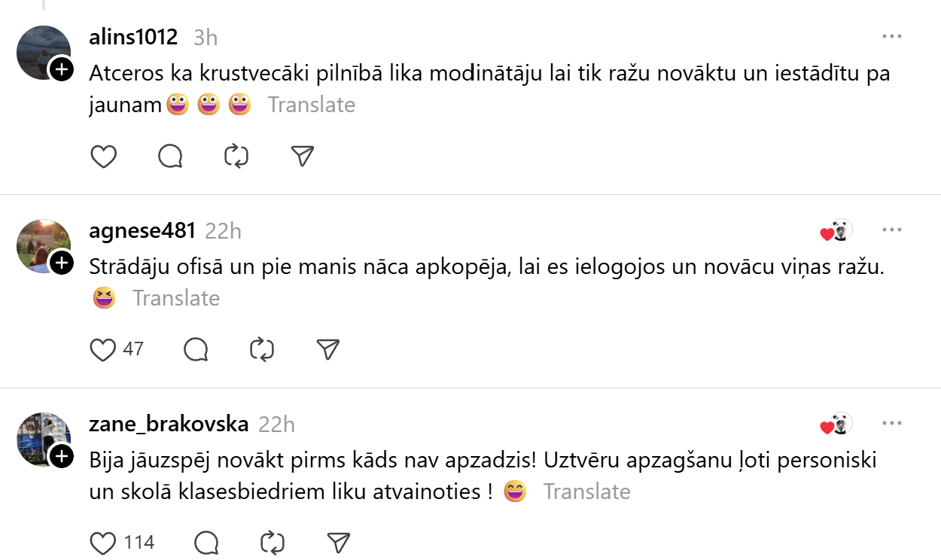
Task: Share agnese481's comment
Action: [327, 349]
